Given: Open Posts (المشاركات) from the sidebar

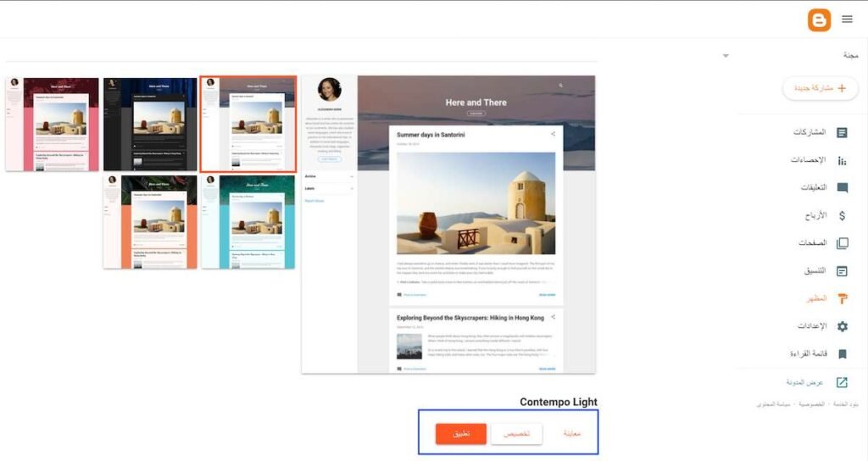Looking at the screenshot, I should click(x=842, y=133).
